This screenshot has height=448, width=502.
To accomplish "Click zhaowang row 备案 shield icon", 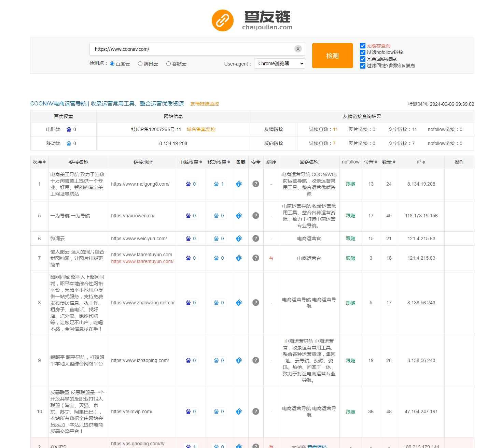I will (x=239, y=303).
